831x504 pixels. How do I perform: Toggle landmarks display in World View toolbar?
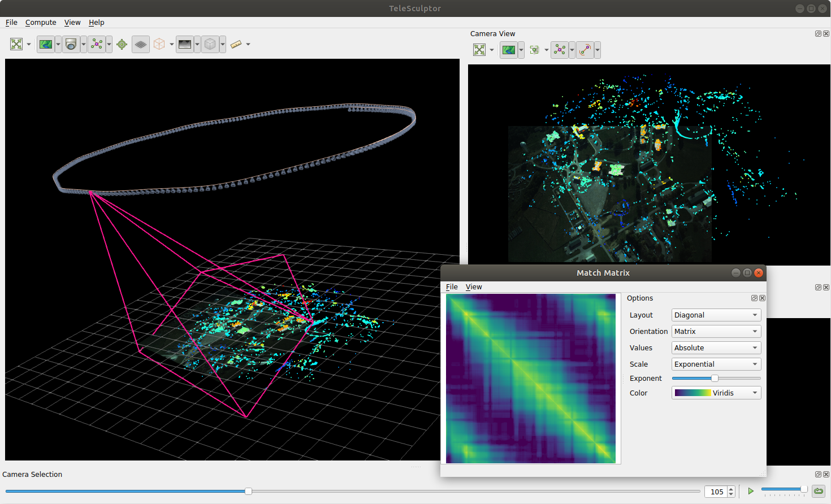(x=97, y=44)
